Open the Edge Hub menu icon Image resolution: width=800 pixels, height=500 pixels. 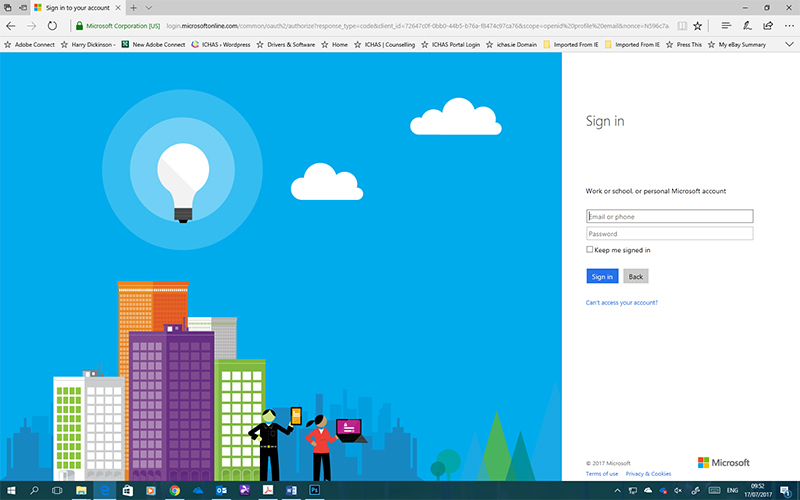tap(725, 25)
